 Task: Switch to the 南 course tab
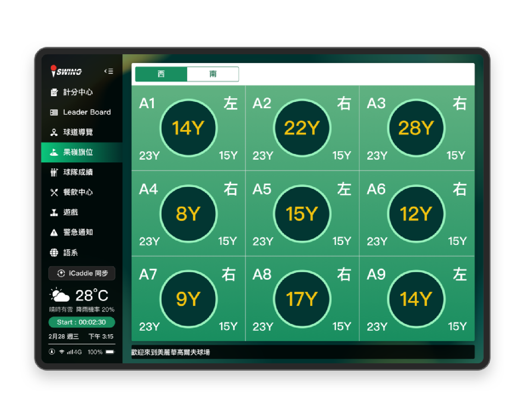[213, 74]
